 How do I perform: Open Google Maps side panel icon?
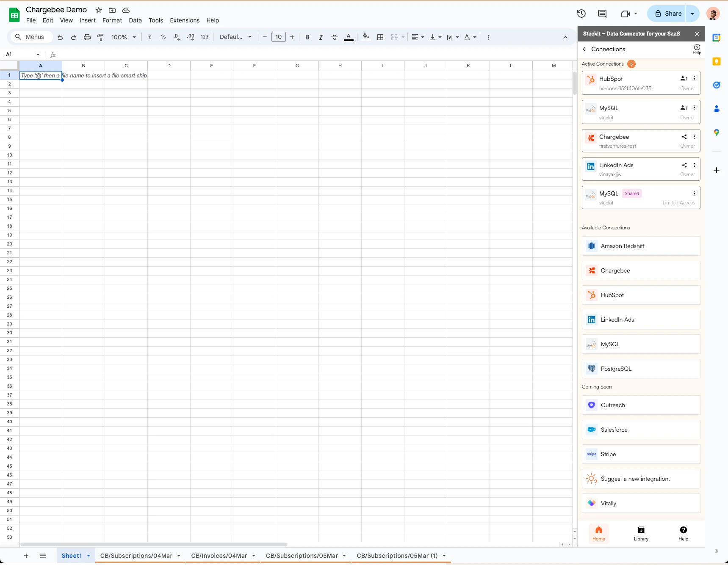coord(717,132)
